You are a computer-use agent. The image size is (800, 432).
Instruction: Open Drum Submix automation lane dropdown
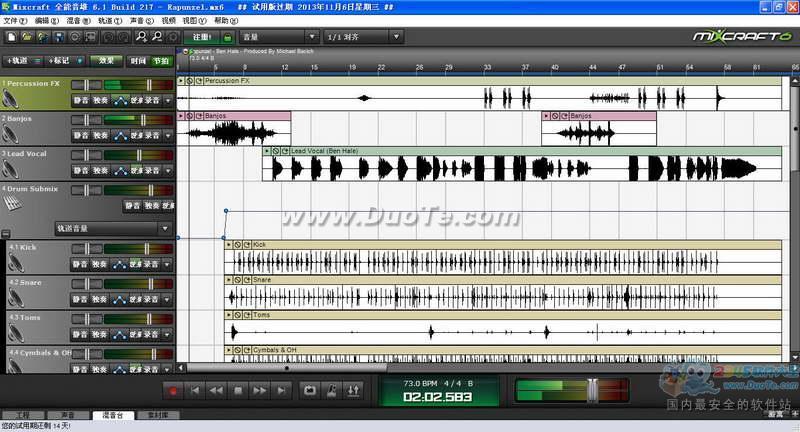point(113,228)
